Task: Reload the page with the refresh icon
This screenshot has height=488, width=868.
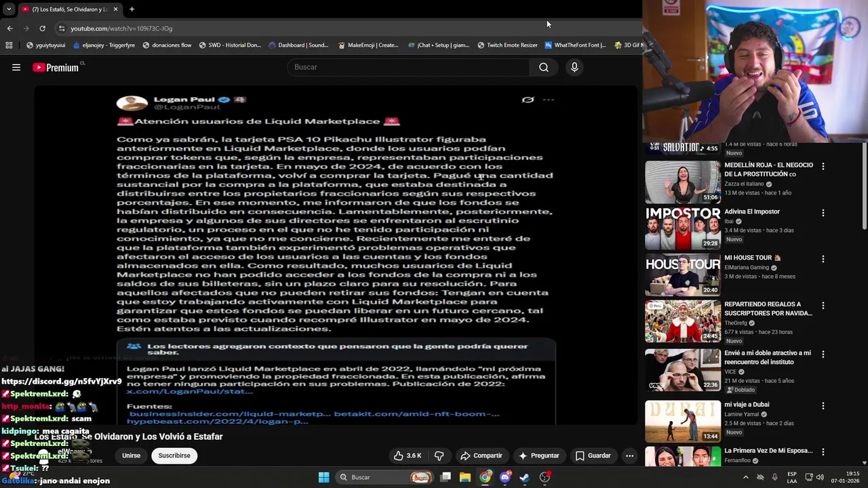Action: coord(42,28)
